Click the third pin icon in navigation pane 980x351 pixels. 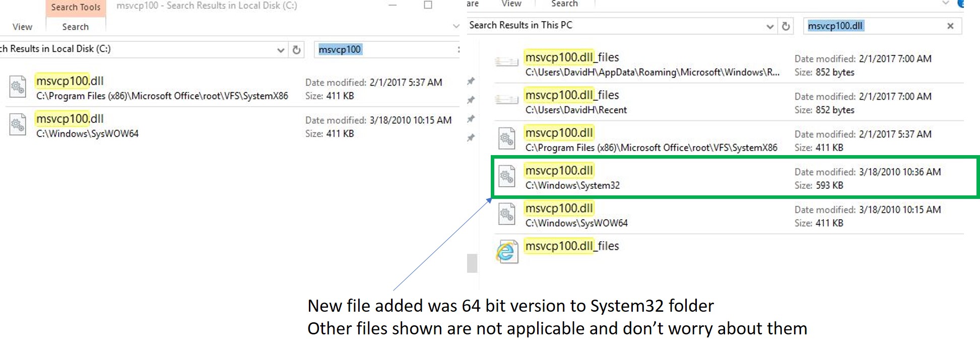[471, 119]
